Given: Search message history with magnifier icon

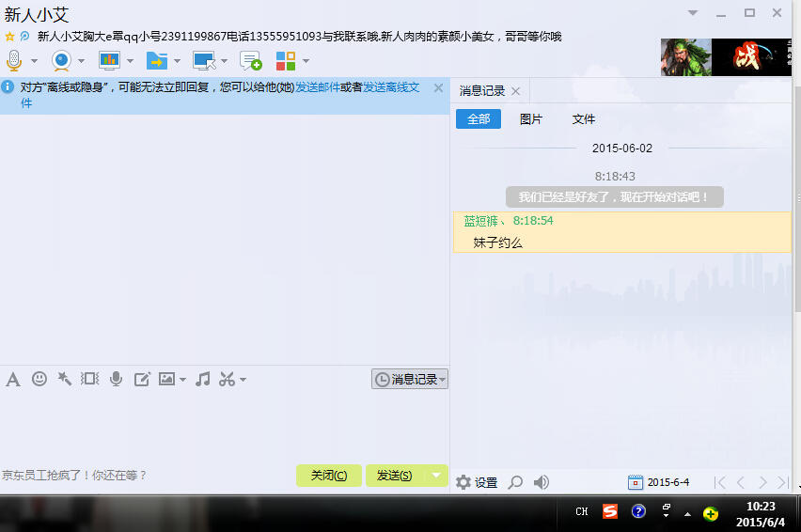Looking at the screenshot, I should 515,482.
